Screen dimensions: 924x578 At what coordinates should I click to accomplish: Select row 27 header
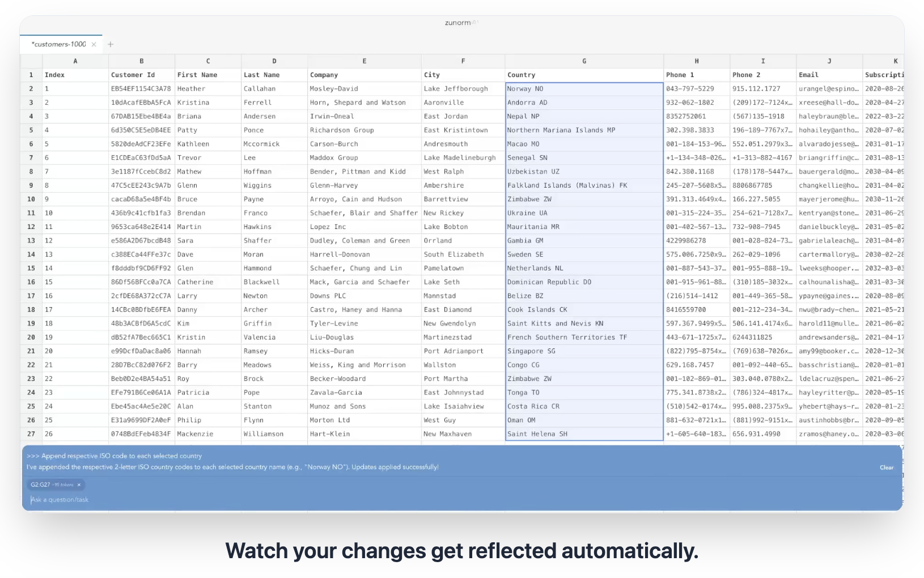31,434
